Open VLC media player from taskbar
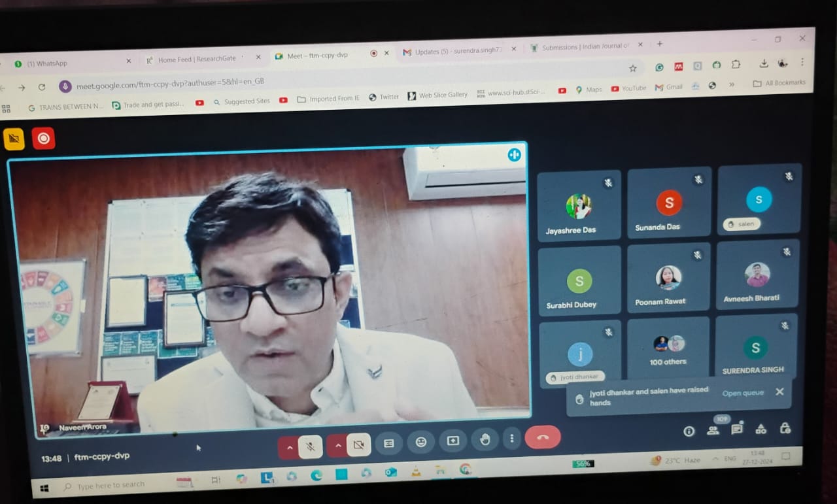This screenshot has width=837, height=504. pos(416,471)
